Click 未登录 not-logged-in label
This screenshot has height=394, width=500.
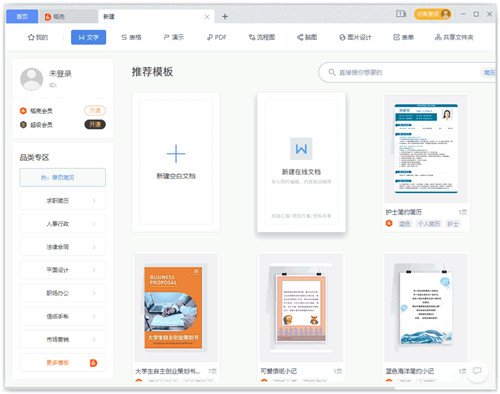pos(60,74)
